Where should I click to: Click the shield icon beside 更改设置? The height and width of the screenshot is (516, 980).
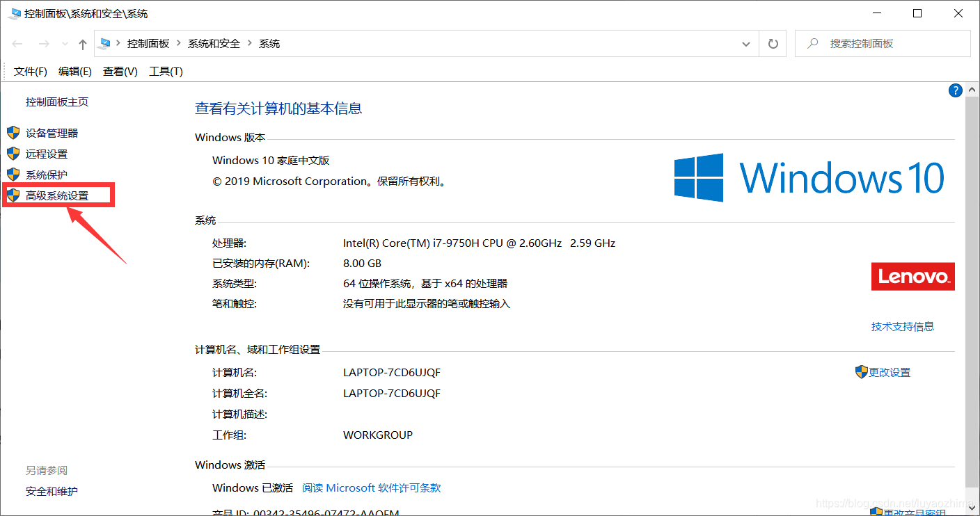(862, 372)
